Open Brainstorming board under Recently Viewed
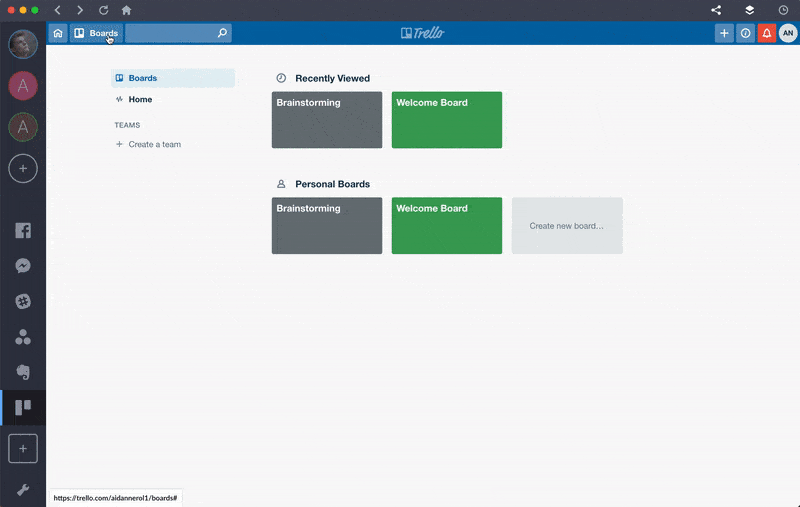 327,120
